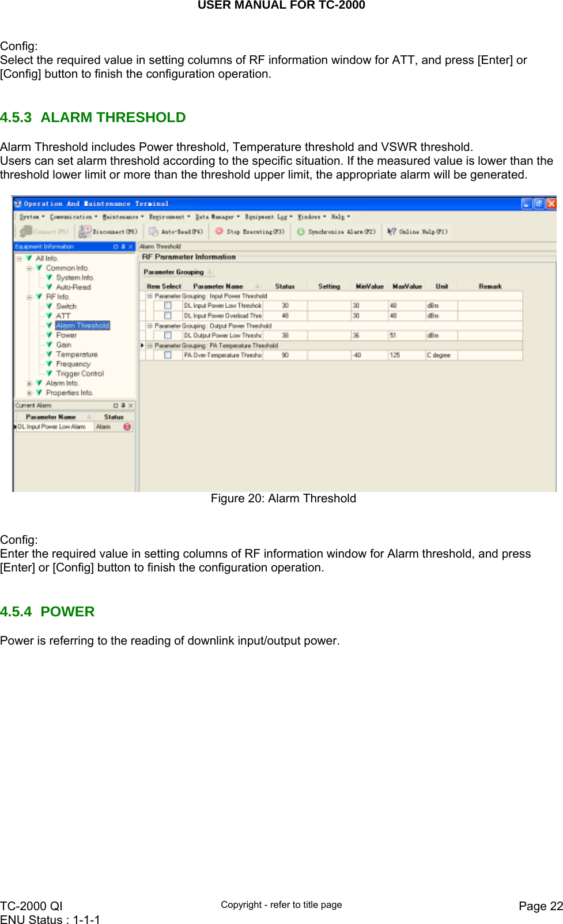Open the Maintenance menu
Image resolution: width=563 pixels, height=924 pixels.
[123, 217]
